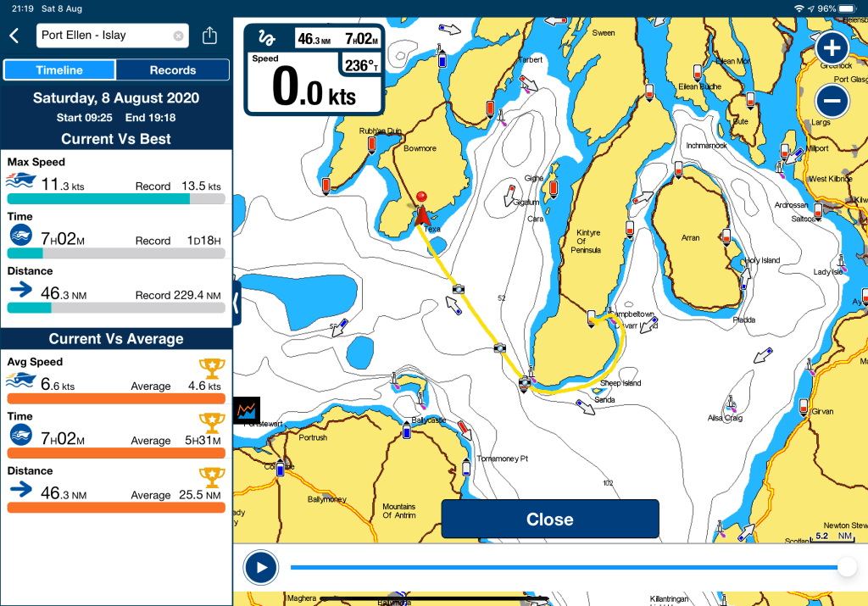
Task: Click the Max Speed record progress bar
Action: pos(116,198)
